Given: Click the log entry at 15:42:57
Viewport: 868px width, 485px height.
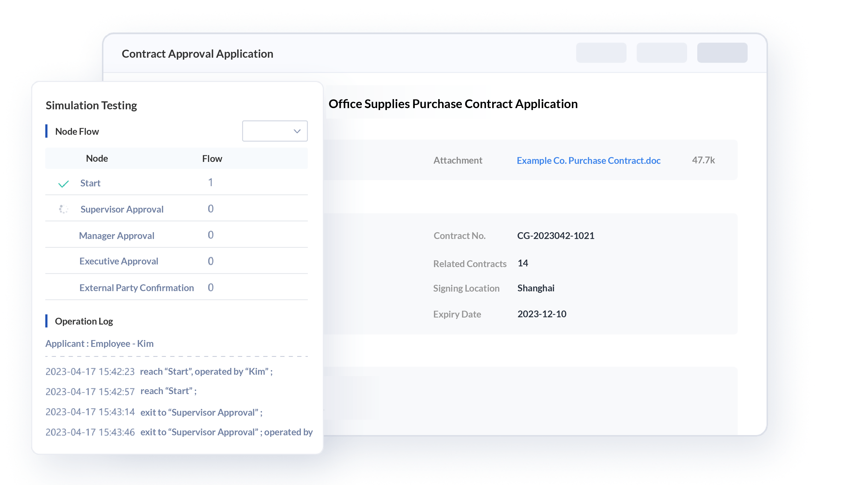Looking at the screenshot, I should (x=121, y=391).
